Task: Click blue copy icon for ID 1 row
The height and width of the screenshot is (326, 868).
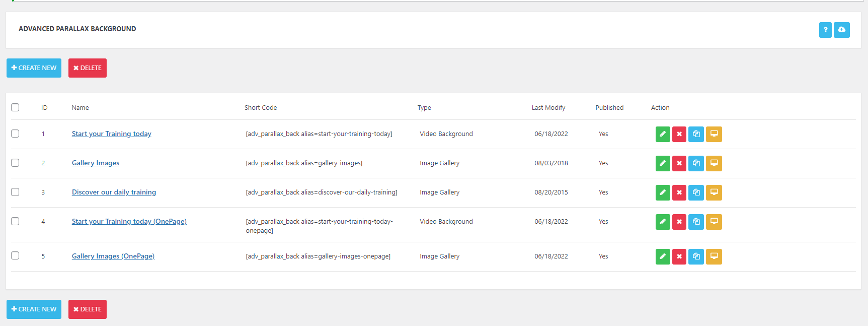Action: [696, 134]
